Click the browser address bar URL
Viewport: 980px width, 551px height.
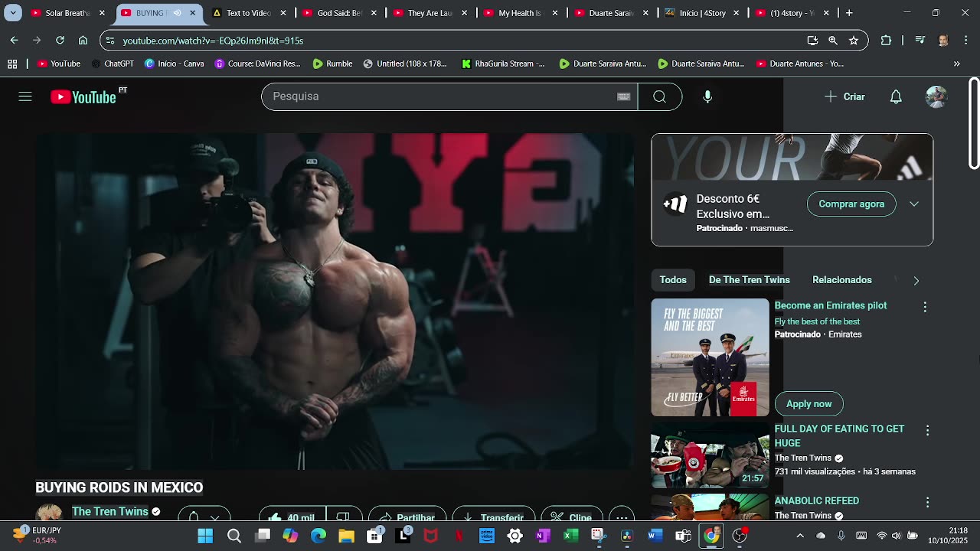(x=213, y=41)
